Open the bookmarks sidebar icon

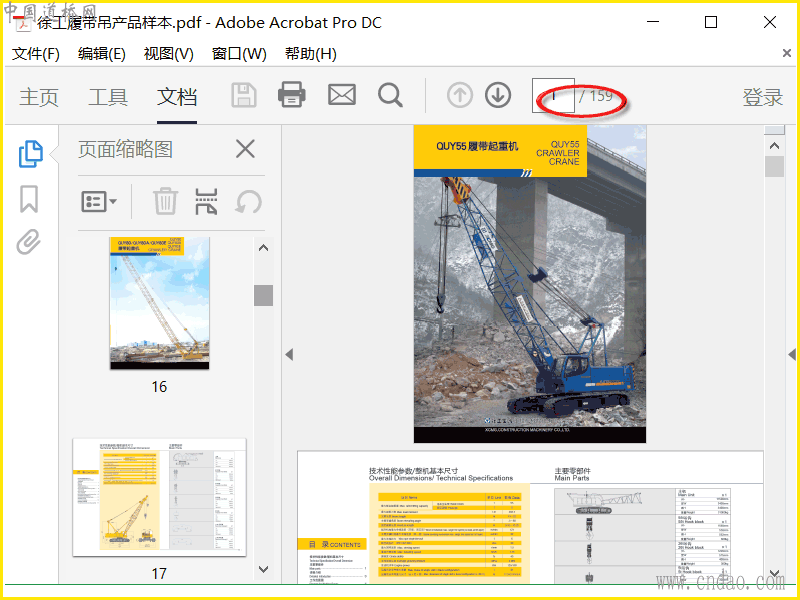pyautogui.click(x=29, y=198)
